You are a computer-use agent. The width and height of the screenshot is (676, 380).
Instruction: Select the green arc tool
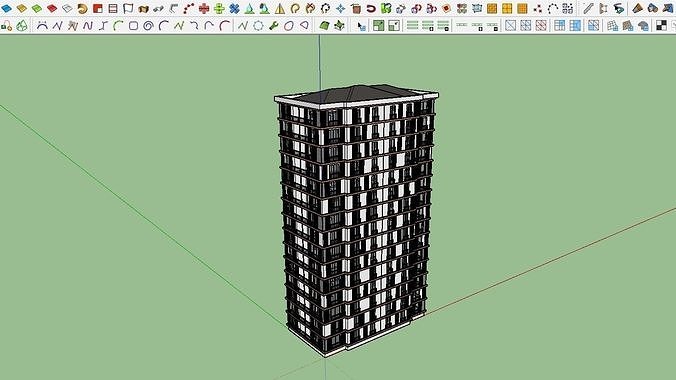click(118, 26)
